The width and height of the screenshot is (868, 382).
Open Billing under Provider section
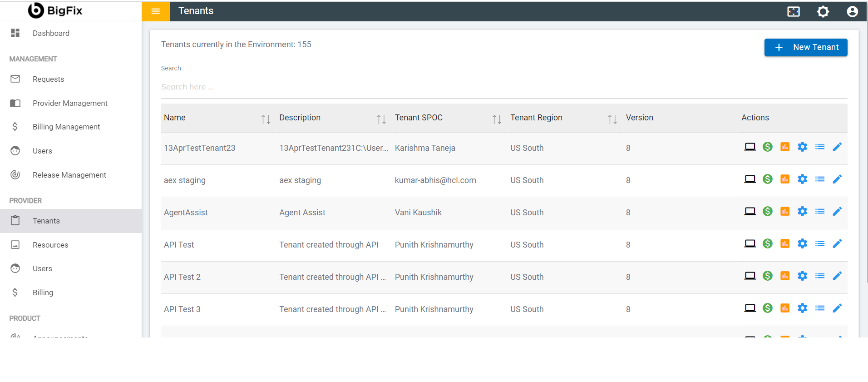(71, 293)
